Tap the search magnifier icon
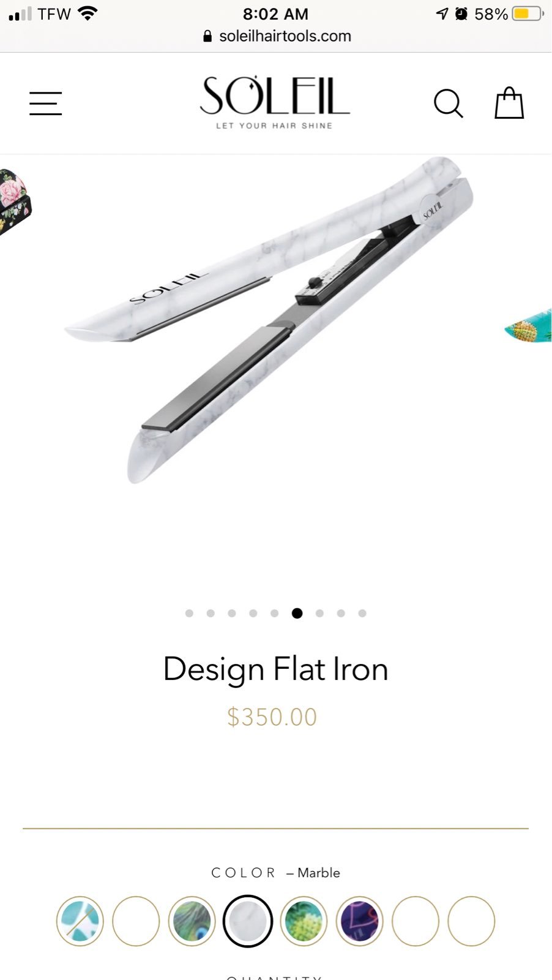552x980 pixels. [x=449, y=103]
